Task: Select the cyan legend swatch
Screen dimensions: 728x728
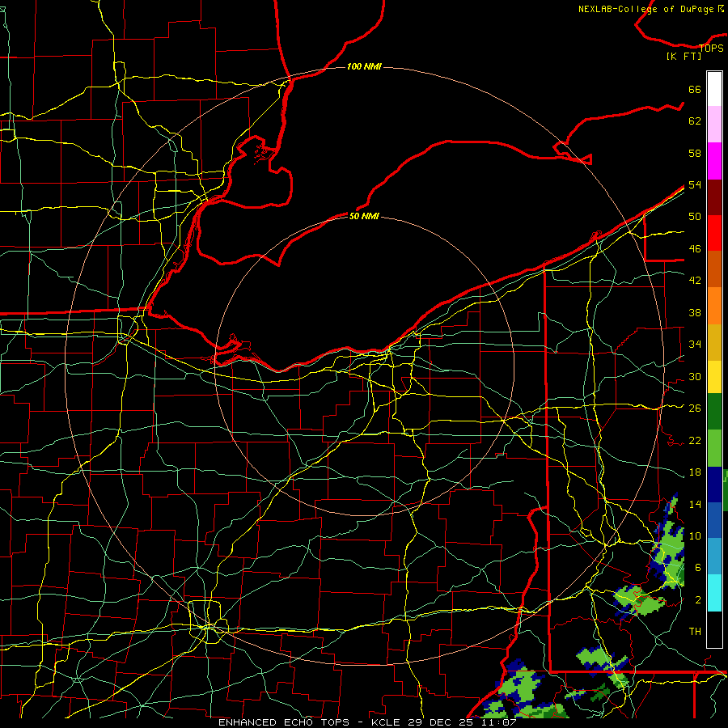Action: [714, 593]
